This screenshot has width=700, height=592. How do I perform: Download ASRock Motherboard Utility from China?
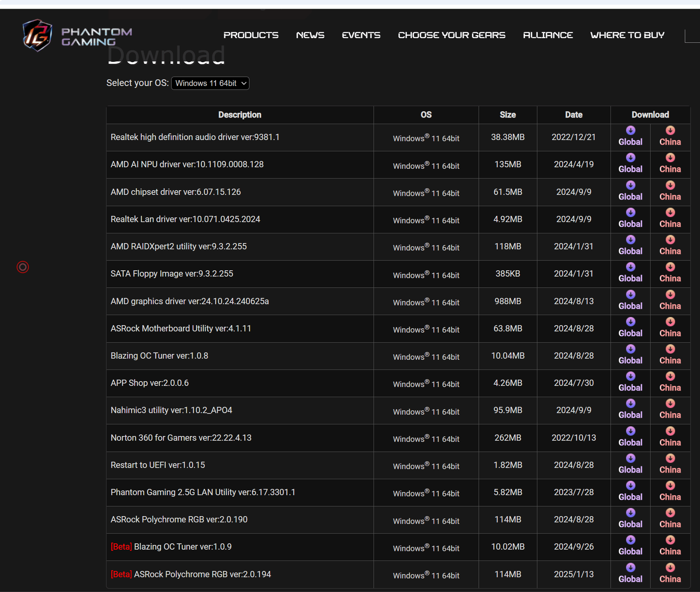point(670,328)
